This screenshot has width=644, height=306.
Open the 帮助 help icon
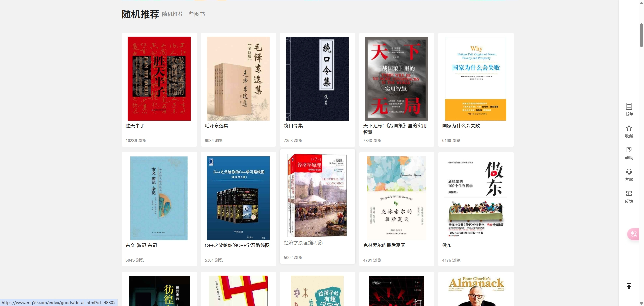(x=629, y=150)
